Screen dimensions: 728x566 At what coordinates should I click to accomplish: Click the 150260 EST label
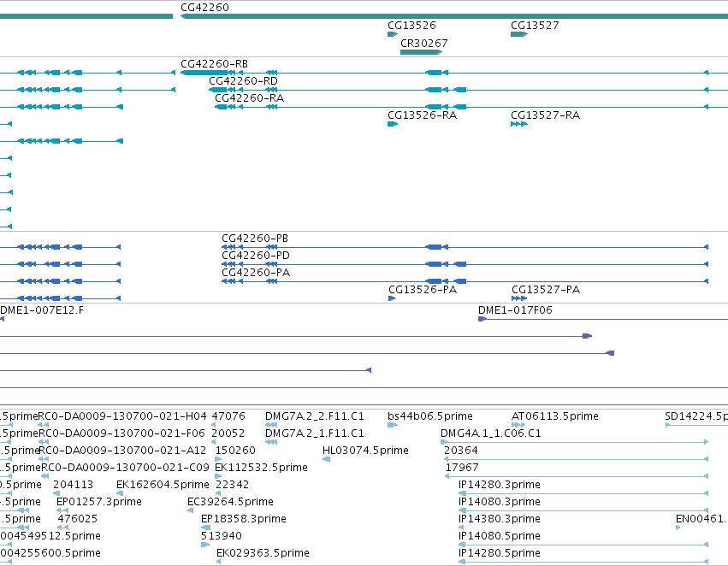(x=235, y=451)
